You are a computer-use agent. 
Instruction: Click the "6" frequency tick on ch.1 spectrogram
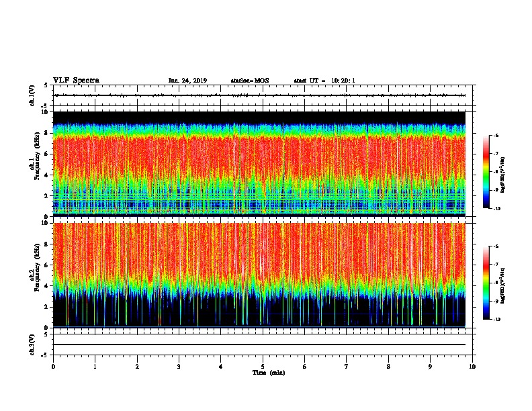point(47,154)
